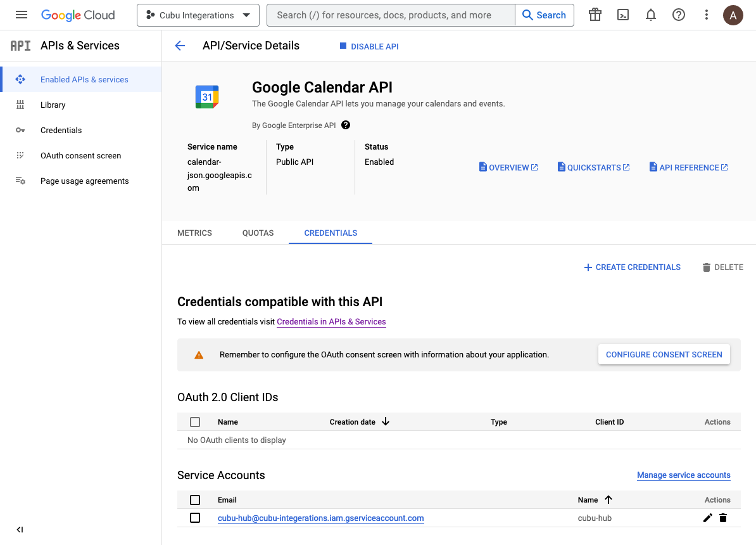Click the Type column header in OAuth table
Image resolution: width=756 pixels, height=545 pixels.
498,422
